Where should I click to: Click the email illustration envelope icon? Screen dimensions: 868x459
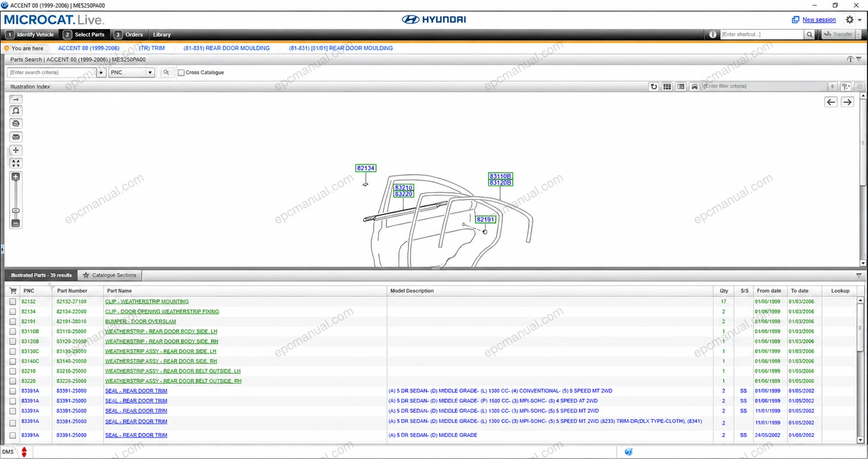click(x=16, y=137)
